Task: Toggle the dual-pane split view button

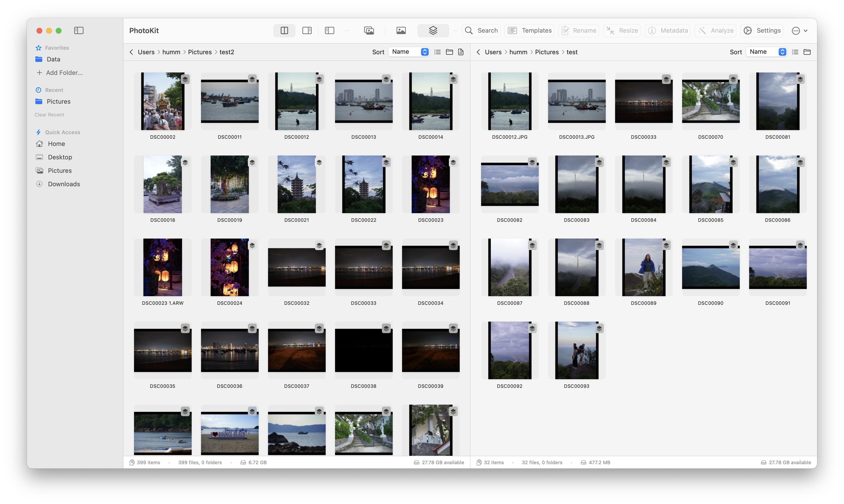Action: 284,30
